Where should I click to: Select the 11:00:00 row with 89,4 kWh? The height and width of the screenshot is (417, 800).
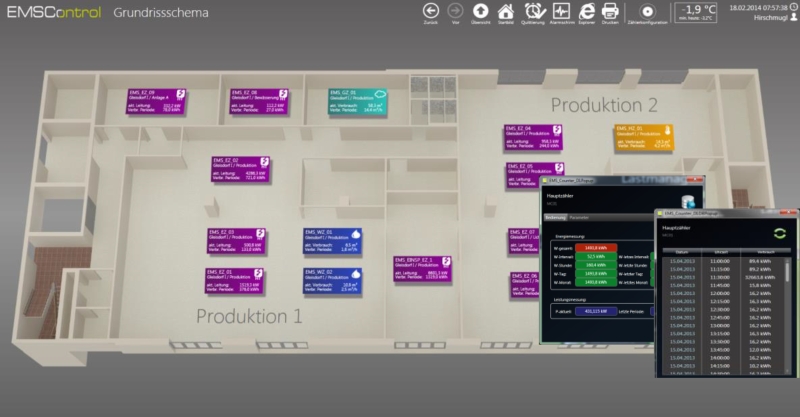point(724,261)
